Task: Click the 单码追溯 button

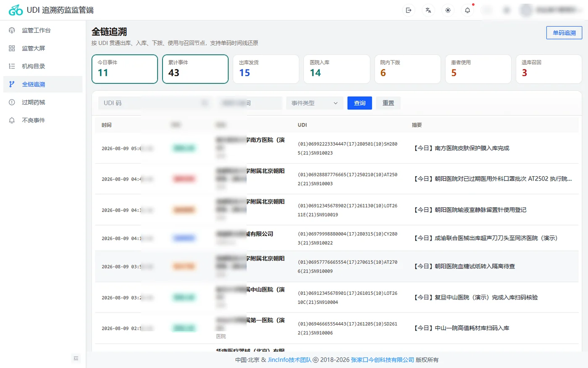Action: point(564,33)
